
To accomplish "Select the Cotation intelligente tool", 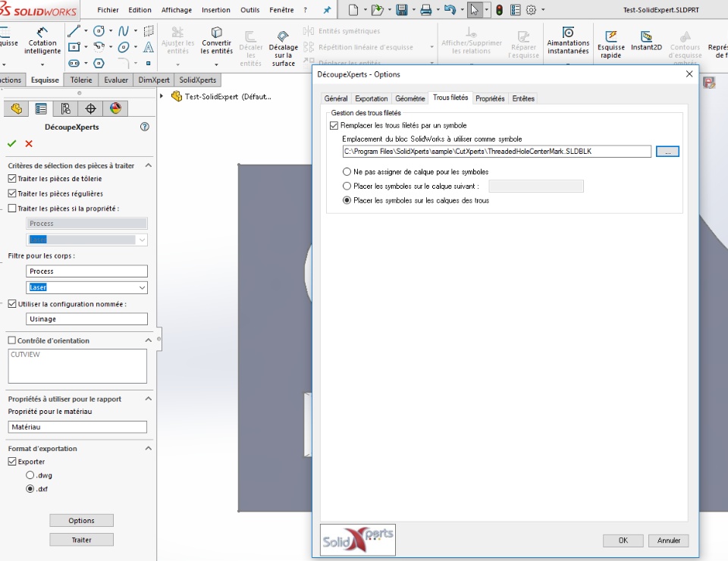I will click(42, 40).
